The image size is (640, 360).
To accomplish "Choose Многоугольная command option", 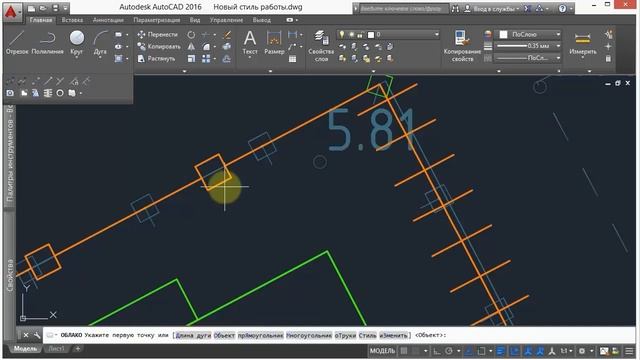I will (x=309, y=336).
